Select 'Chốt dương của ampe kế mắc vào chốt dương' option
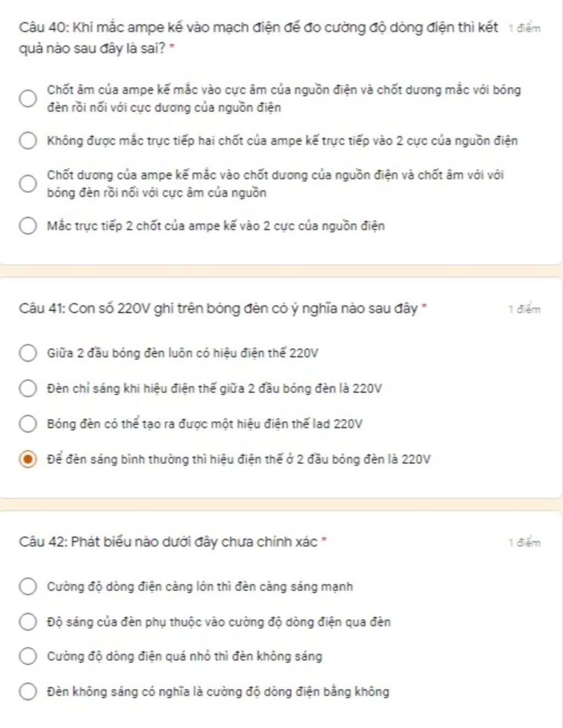This screenshot has height=728, width=563. pyautogui.click(x=27, y=184)
